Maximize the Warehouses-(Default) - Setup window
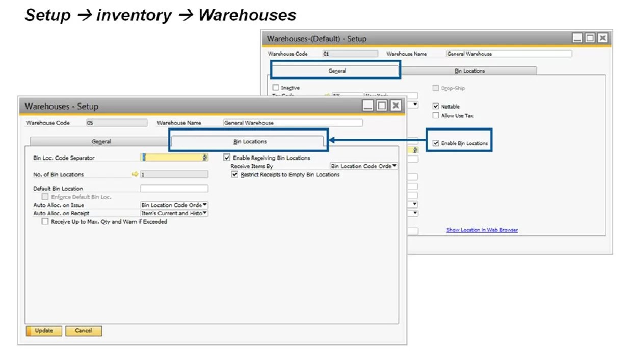The image size is (630, 364). 590,38
